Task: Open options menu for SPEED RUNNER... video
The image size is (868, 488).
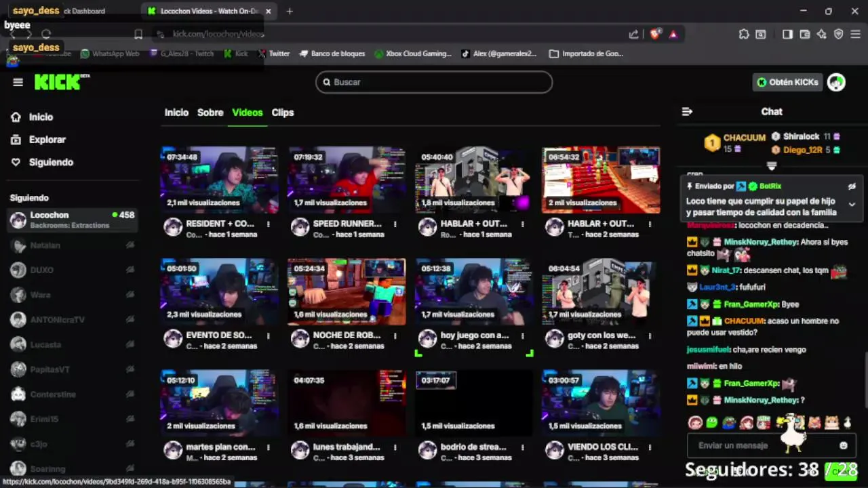Action: point(395,224)
